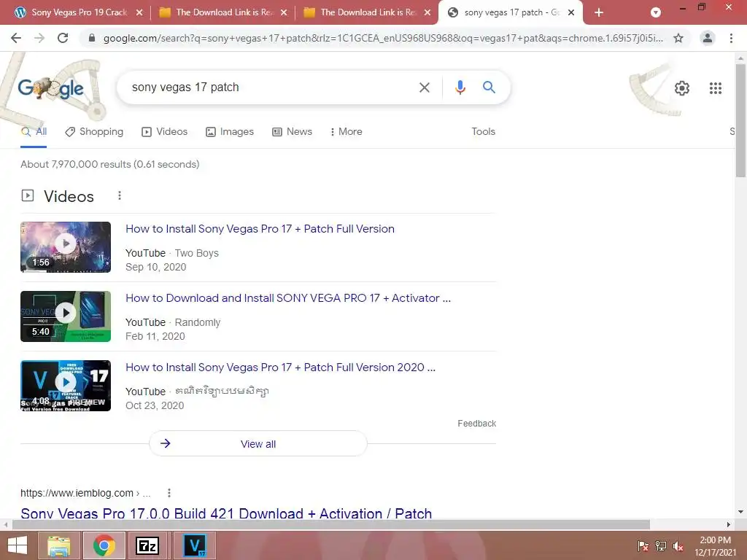Image resolution: width=747 pixels, height=560 pixels.
Task: Open the taskbar clock and date
Action: point(715,545)
